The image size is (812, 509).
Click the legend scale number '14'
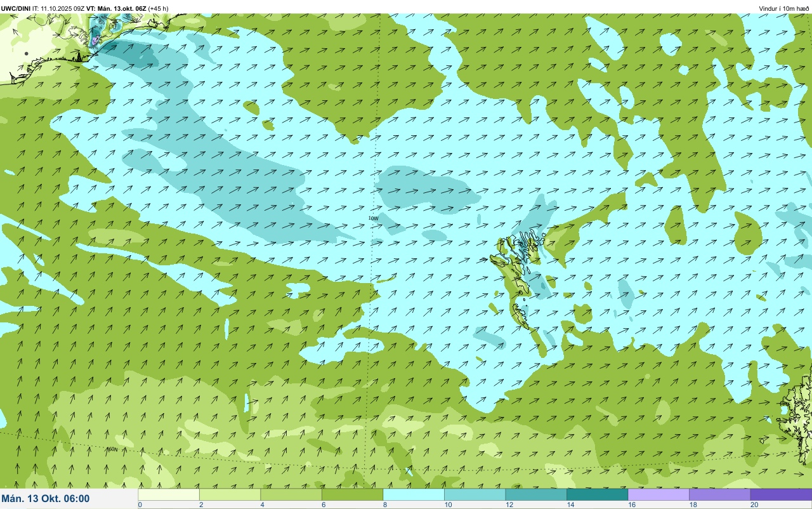[570, 505]
